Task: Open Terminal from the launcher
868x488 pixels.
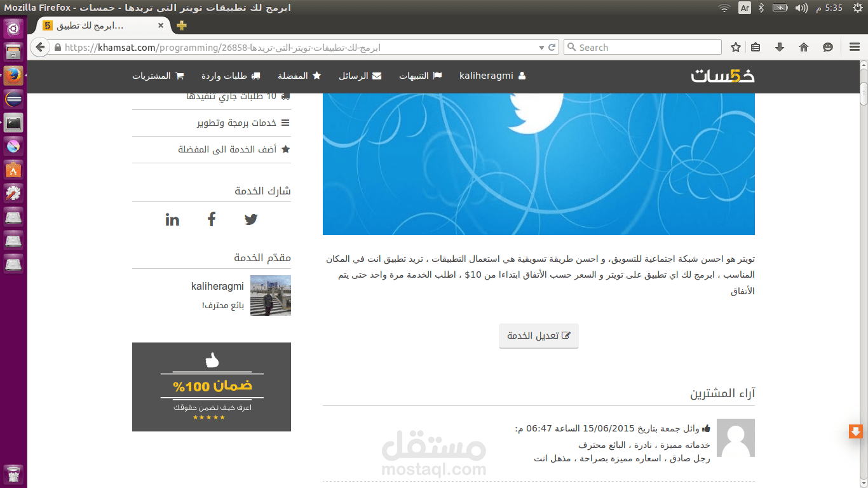Action: point(14,123)
